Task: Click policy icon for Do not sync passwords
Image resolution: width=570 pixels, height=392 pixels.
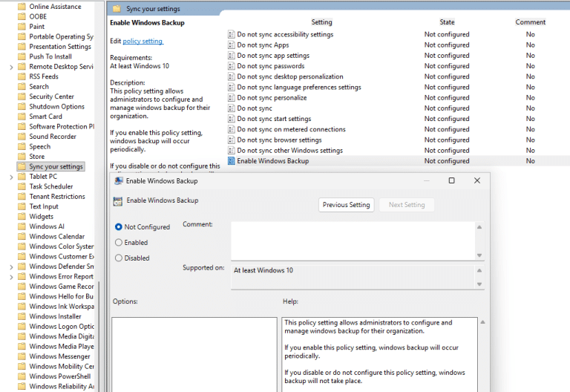Action: pos(232,66)
